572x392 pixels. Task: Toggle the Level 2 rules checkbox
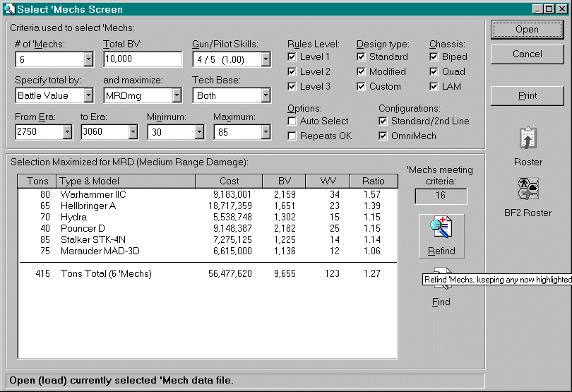[292, 71]
